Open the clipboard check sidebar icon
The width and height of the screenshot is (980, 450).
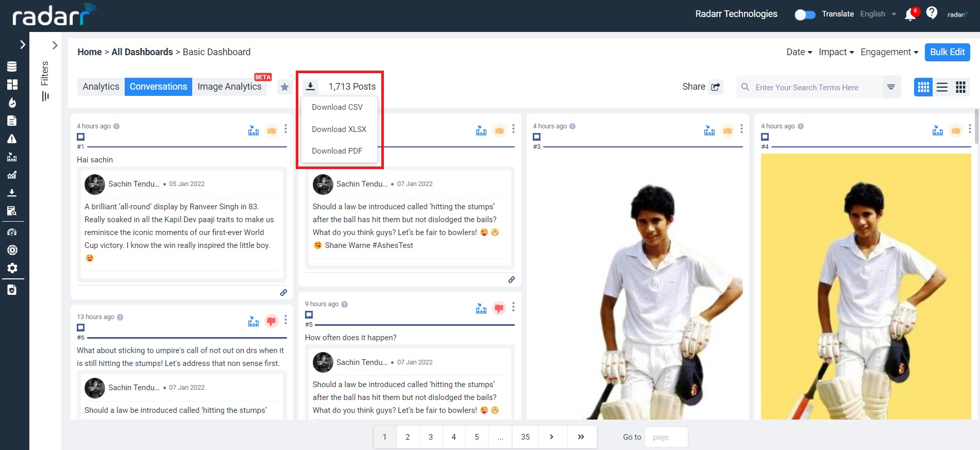click(x=12, y=290)
